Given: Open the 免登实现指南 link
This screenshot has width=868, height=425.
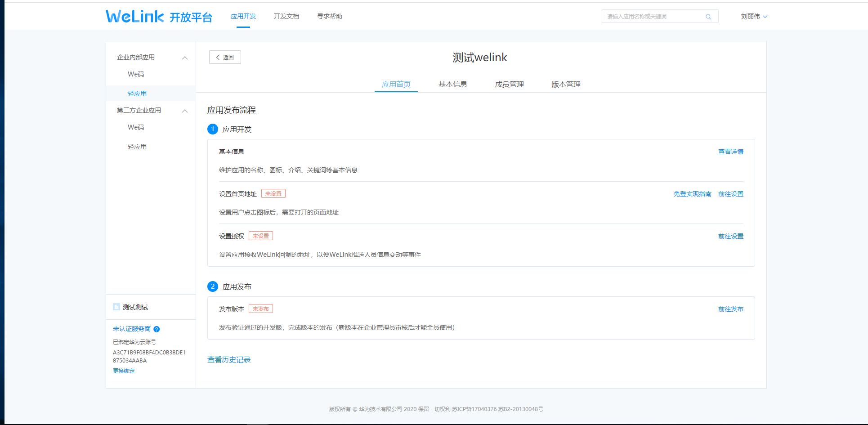Looking at the screenshot, I should click(692, 194).
